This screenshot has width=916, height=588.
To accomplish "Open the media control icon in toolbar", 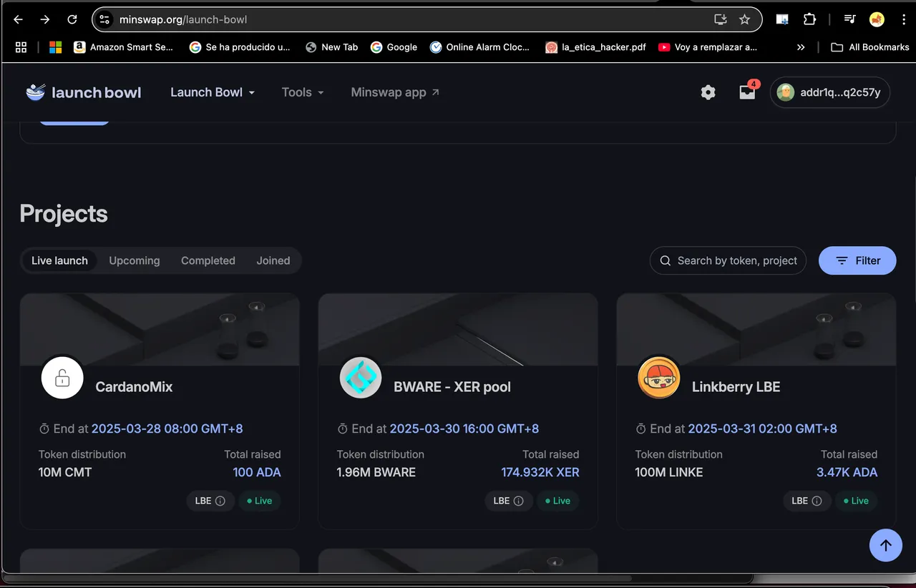I will (x=849, y=19).
